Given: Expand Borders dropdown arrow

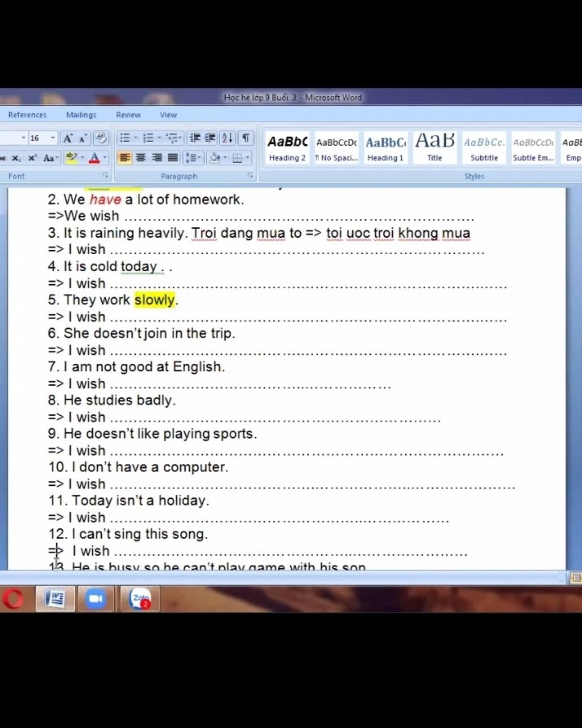Looking at the screenshot, I should tap(248, 158).
